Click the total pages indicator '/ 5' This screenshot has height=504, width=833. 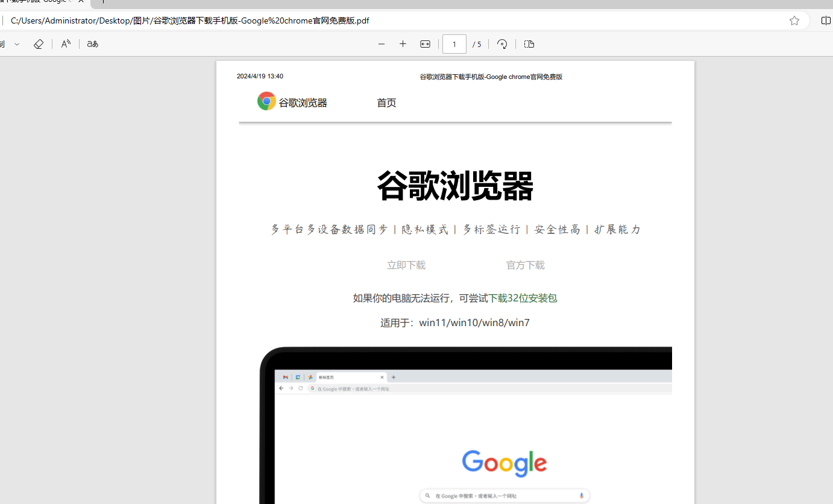(477, 44)
